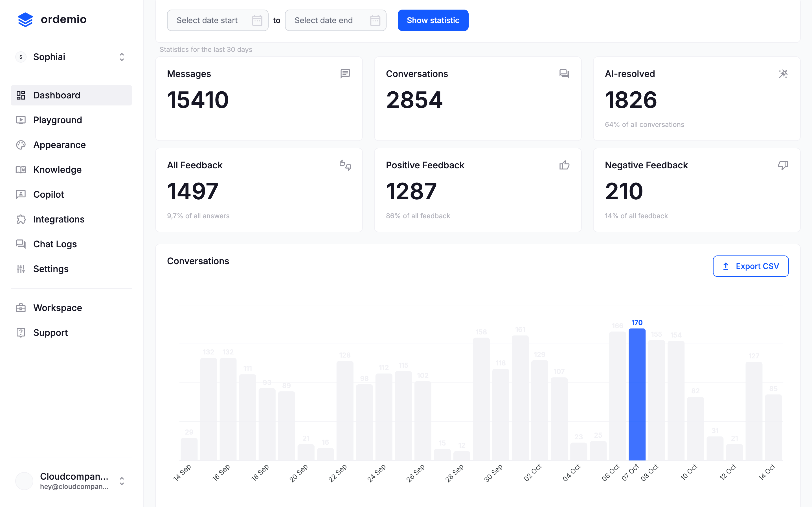Open Integrations from the sidebar
The width and height of the screenshot is (812, 507).
tap(59, 219)
